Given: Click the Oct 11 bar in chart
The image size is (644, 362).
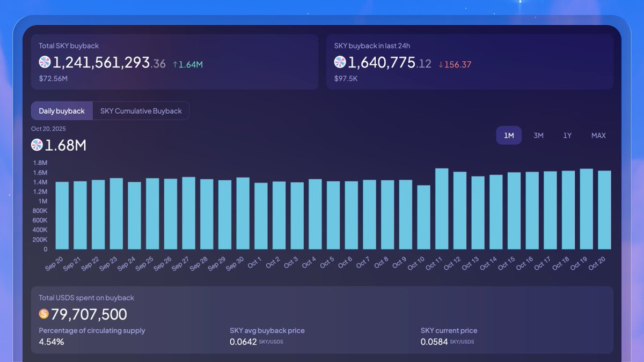Looking at the screenshot, I should [442, 209].
